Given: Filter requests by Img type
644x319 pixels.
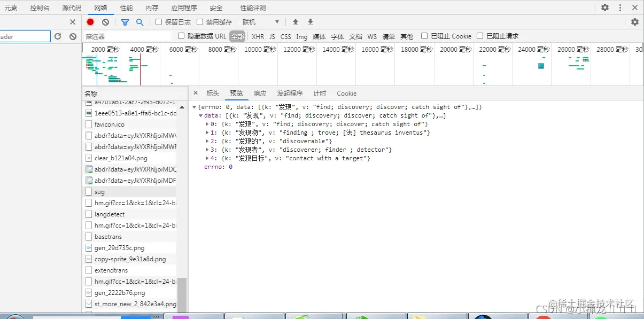Looking at the screenshot, I should (302, 36).
